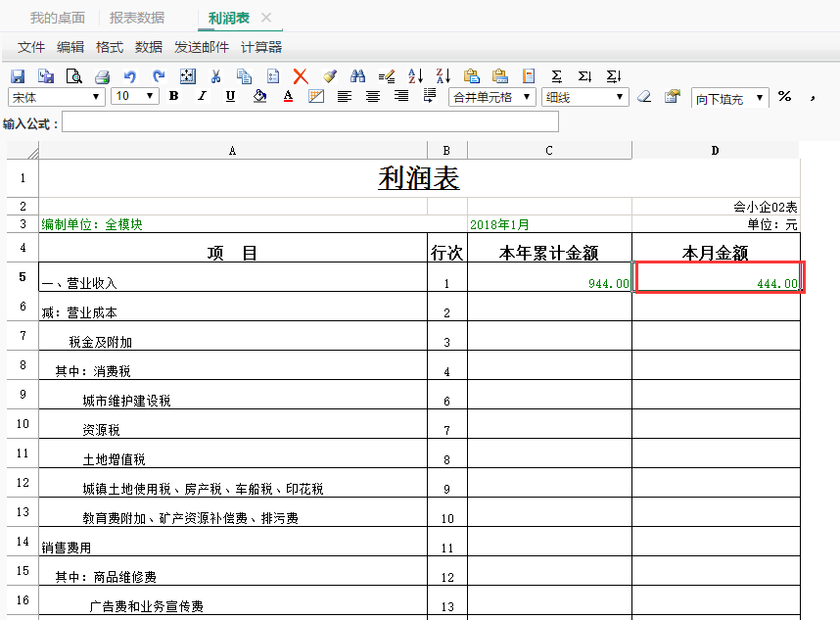Click the 利润表 title cell
This screenshot has width=840, height=620.
pos(419,178)
